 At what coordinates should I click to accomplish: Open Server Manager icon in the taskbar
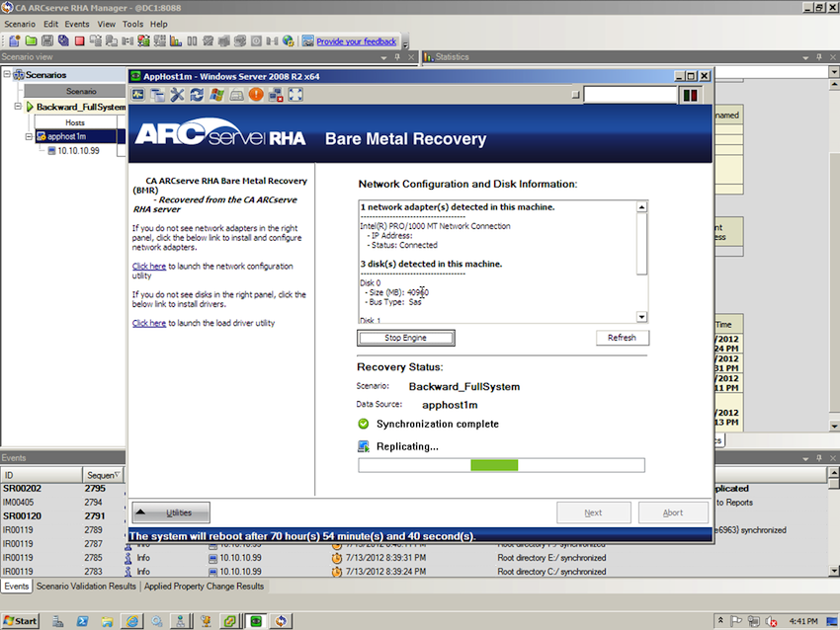coord(58,621)
